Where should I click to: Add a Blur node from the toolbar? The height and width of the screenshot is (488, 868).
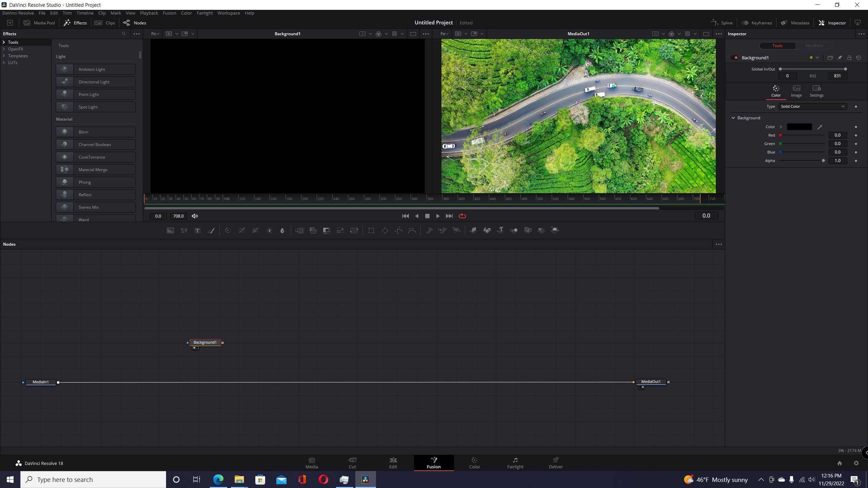(x=282, y=230)
